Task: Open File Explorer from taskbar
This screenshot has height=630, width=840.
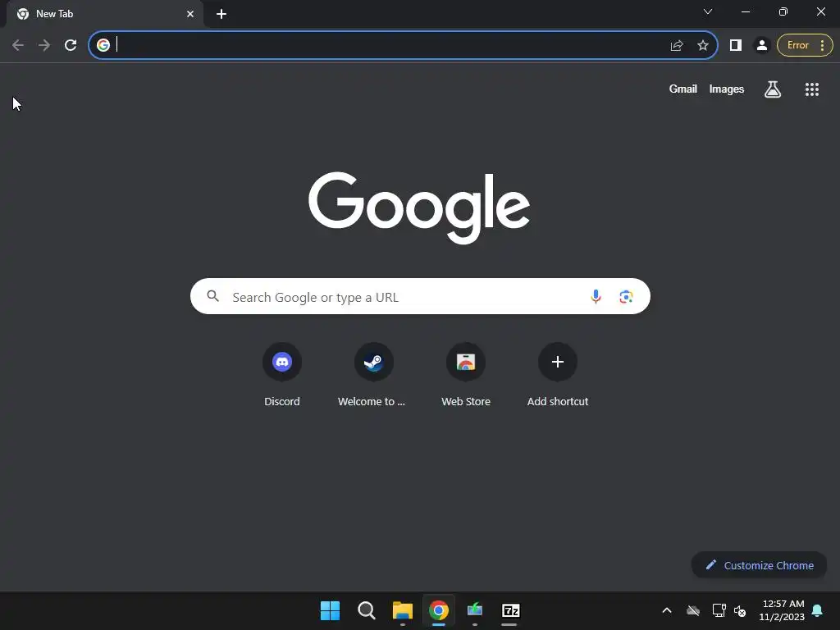Action: (x=402, y=610)
